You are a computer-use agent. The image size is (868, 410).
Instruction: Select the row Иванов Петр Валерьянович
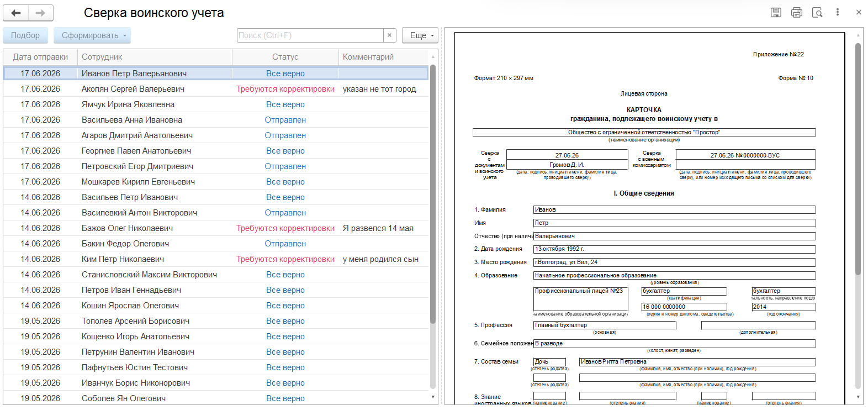pyautogui.click(x=216, y=73)
